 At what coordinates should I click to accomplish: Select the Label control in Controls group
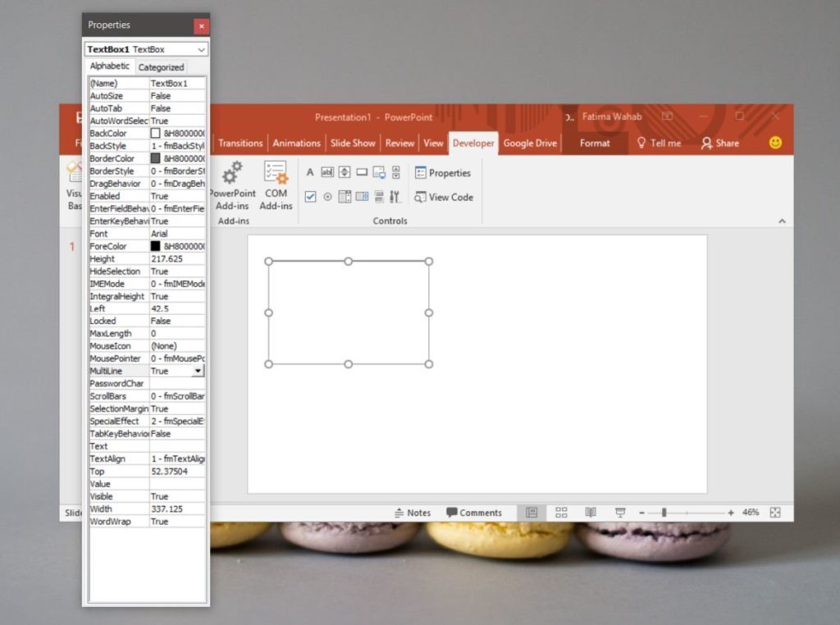(311, 172)
